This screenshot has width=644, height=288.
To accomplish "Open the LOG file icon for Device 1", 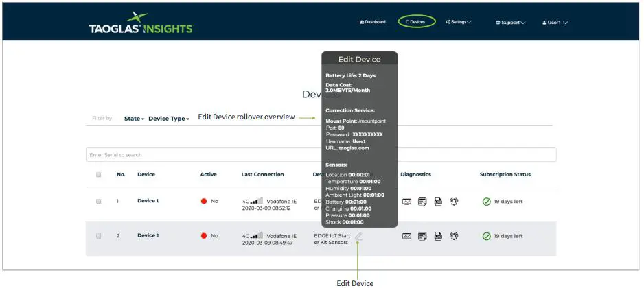I will point(438,202).
